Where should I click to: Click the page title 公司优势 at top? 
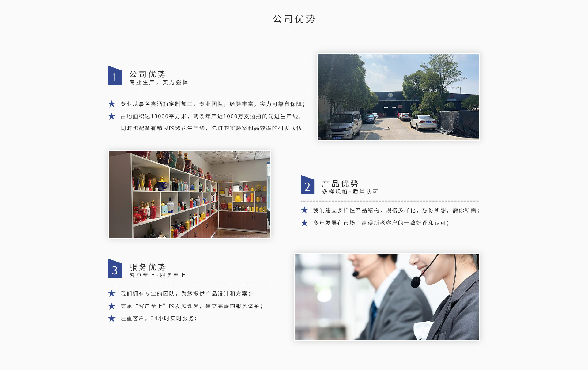tap(294, 19)
